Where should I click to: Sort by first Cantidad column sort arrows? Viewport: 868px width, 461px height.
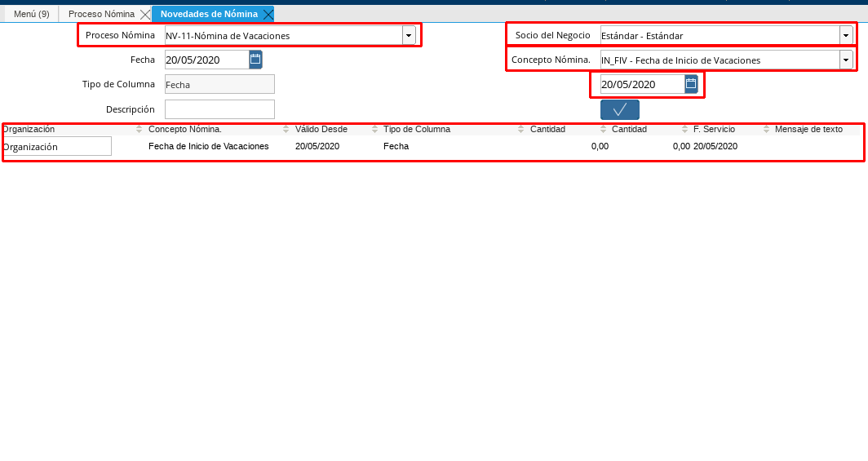tap(604, 129)
